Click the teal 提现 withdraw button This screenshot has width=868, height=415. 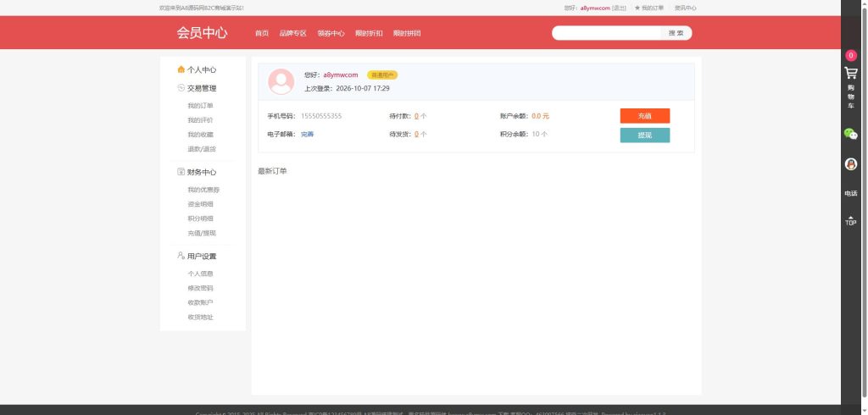click(x=645, y=135)
